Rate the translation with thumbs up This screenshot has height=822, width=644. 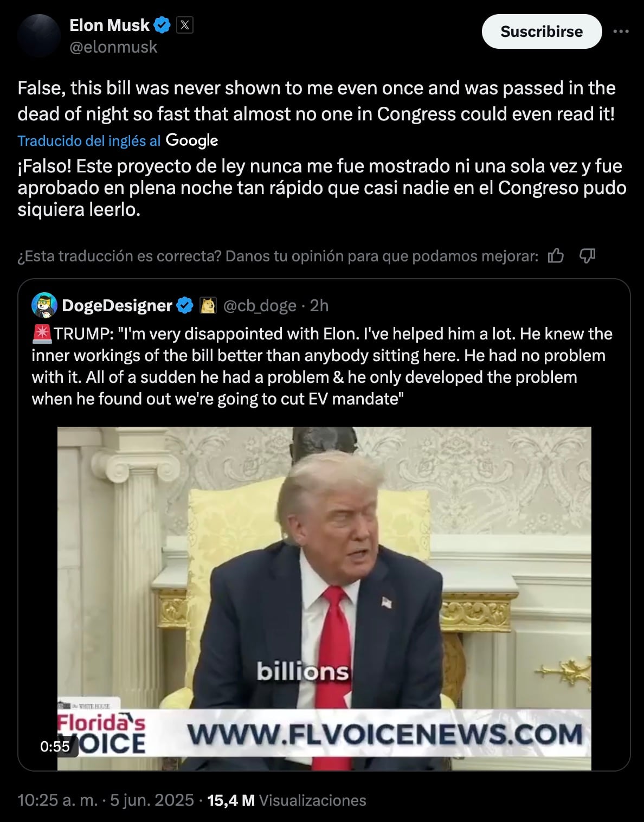coord(556,255)
